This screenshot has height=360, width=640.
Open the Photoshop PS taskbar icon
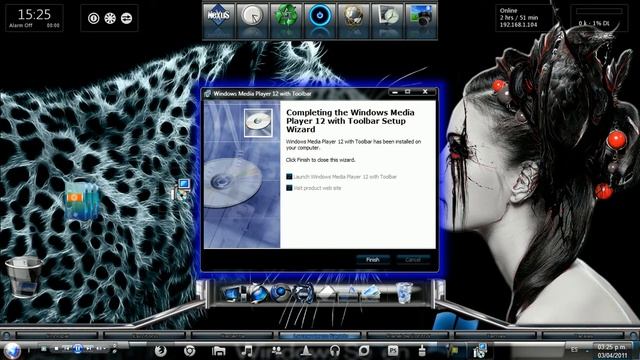393,351
